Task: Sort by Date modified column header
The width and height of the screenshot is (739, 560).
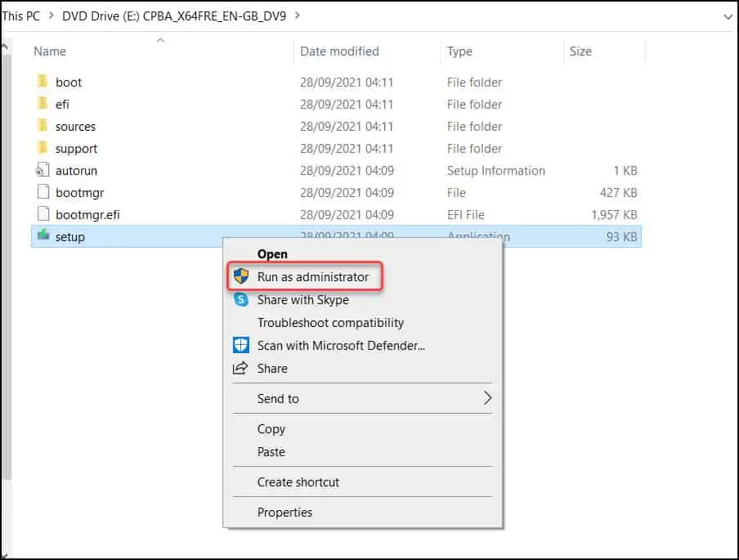Action: (339, 52)
